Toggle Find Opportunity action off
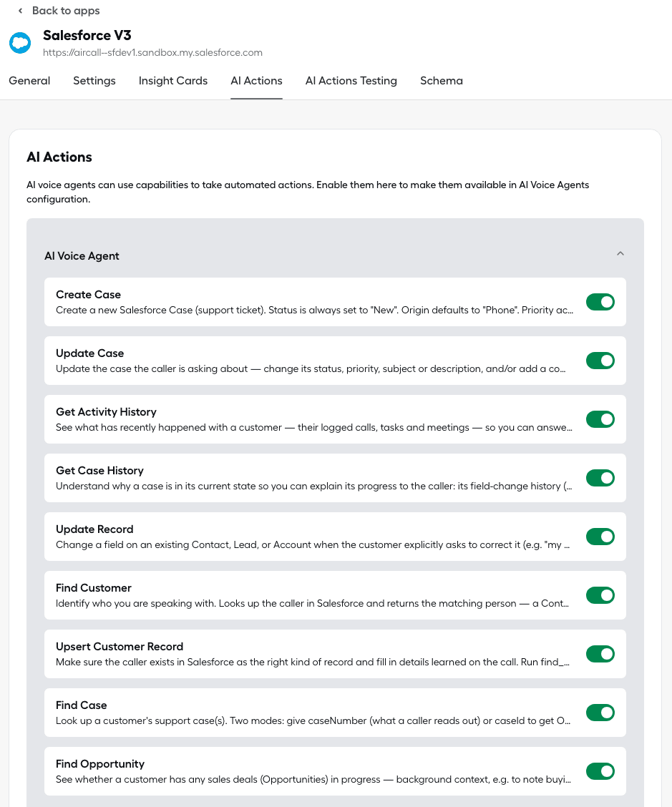Viewport: 672px width, 807px height. coord(600,771)
